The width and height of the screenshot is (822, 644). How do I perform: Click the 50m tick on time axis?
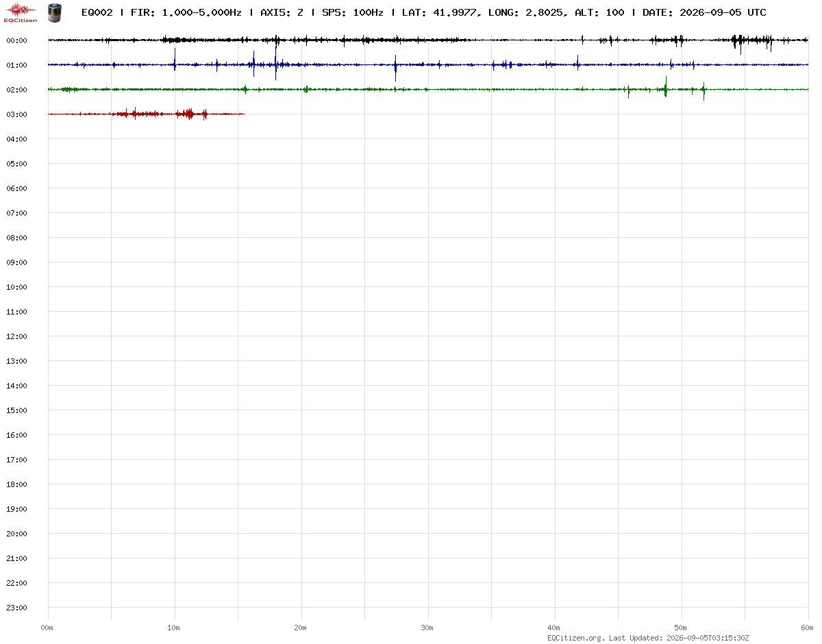[681, 628]
